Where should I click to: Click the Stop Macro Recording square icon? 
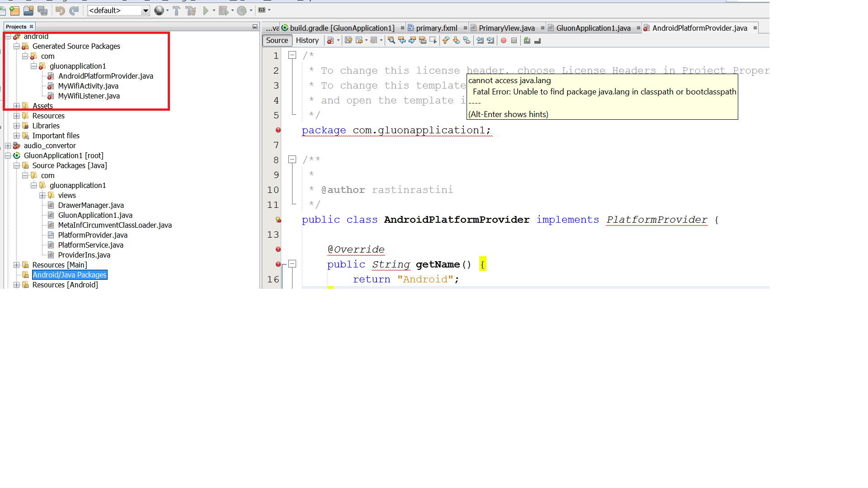click(514, 40)
